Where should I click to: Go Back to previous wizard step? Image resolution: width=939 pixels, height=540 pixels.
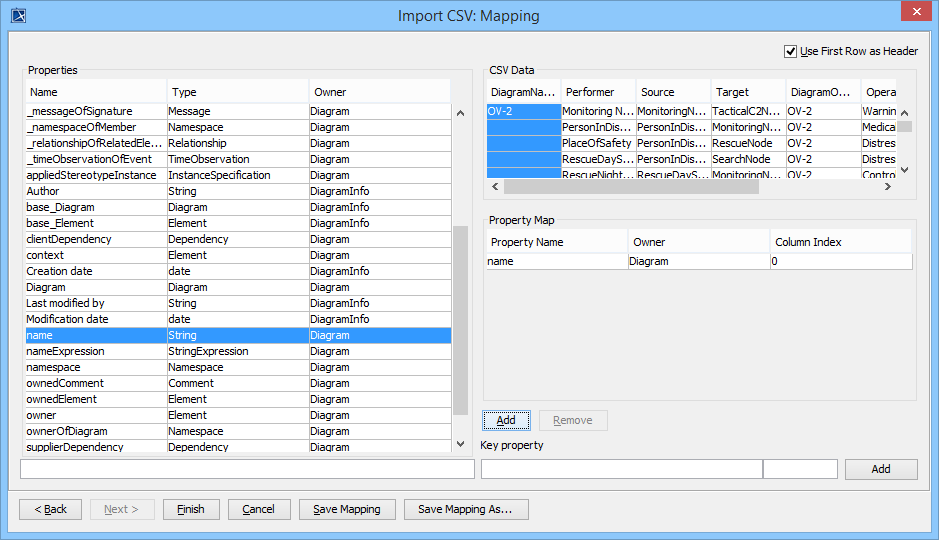coord(50,509)
